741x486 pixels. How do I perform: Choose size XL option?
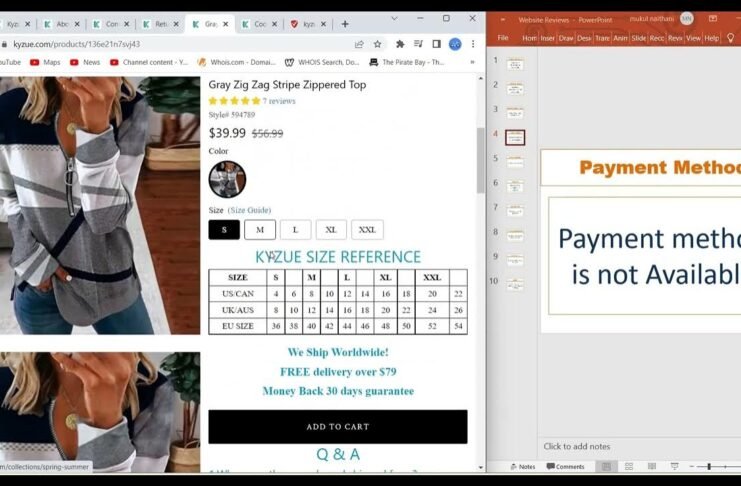pos(331,230)
